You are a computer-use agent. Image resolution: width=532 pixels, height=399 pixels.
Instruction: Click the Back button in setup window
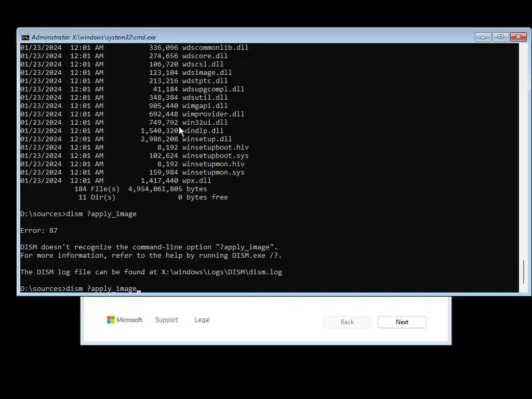point(347,322)
